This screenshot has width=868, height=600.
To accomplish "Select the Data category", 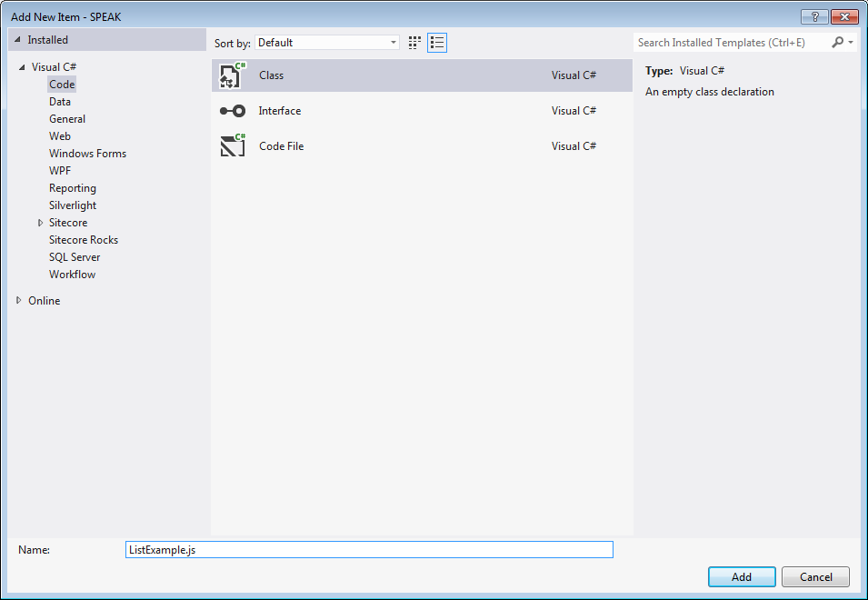I will [x=60, y=102].
